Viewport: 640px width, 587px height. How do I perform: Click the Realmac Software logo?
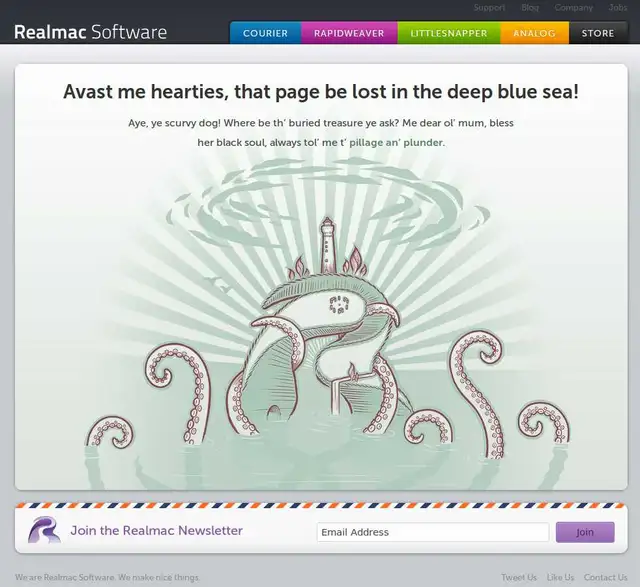(x=90, y=32)
